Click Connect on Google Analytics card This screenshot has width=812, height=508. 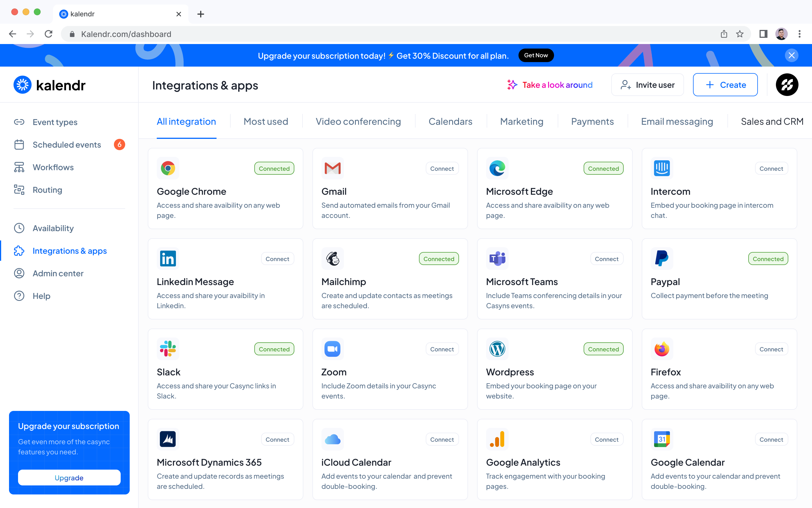pyautogui.click(x=606, y=439)
